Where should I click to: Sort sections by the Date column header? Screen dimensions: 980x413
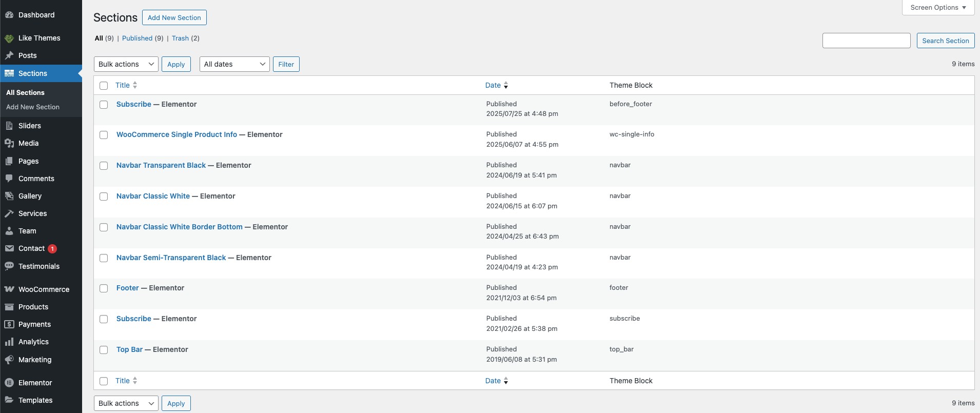[493, 85]
